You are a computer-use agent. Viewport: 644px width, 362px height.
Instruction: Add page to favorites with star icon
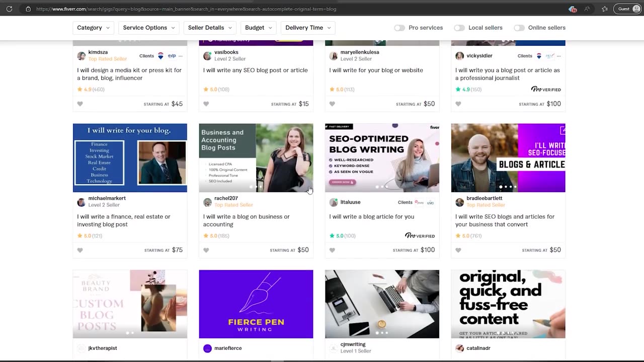[605, 9]
